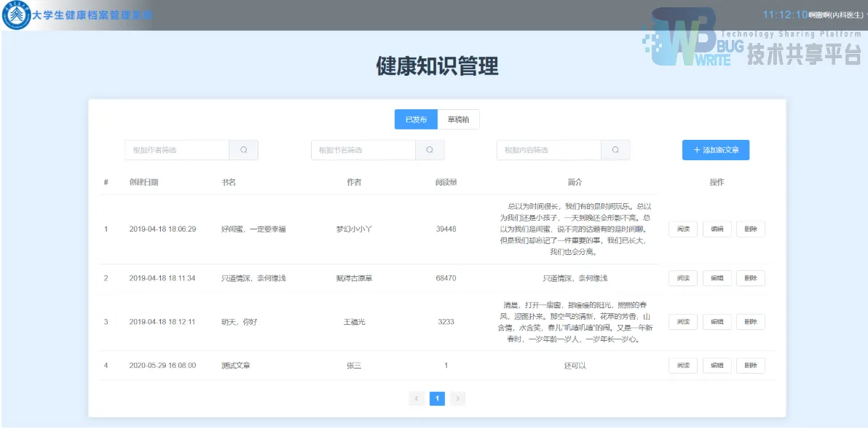This screenshot has width=868, height=429.
Task: Click the 书名 column header
Action: (x=229, y=183)
